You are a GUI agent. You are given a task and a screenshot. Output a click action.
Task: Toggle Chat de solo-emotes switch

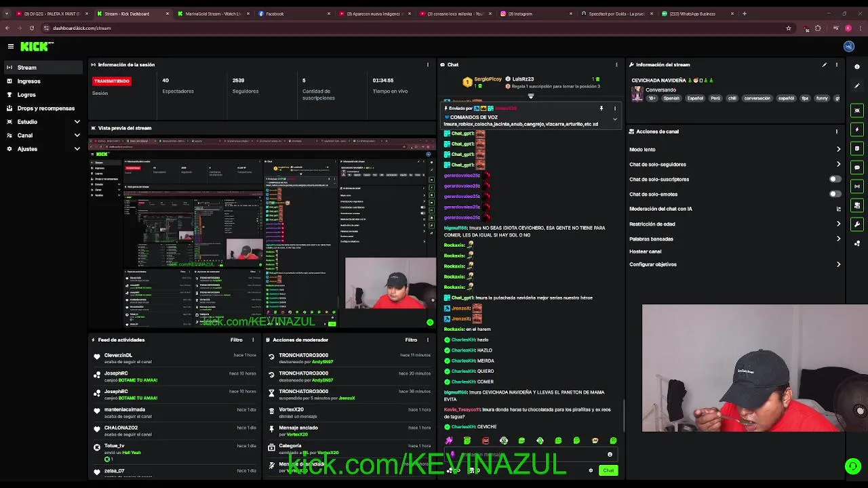(835, 194)
